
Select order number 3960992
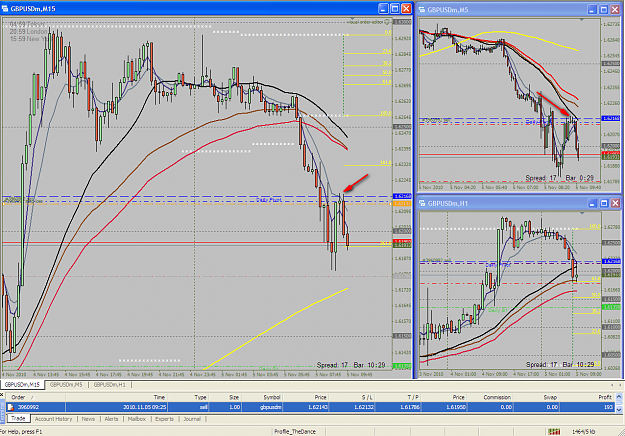click(x=29, y=407)
